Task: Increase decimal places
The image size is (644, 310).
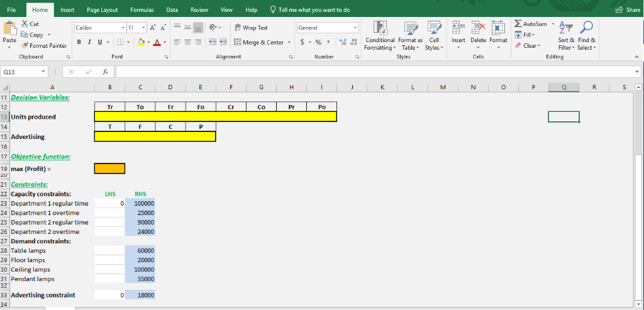Action: point(343,42)
